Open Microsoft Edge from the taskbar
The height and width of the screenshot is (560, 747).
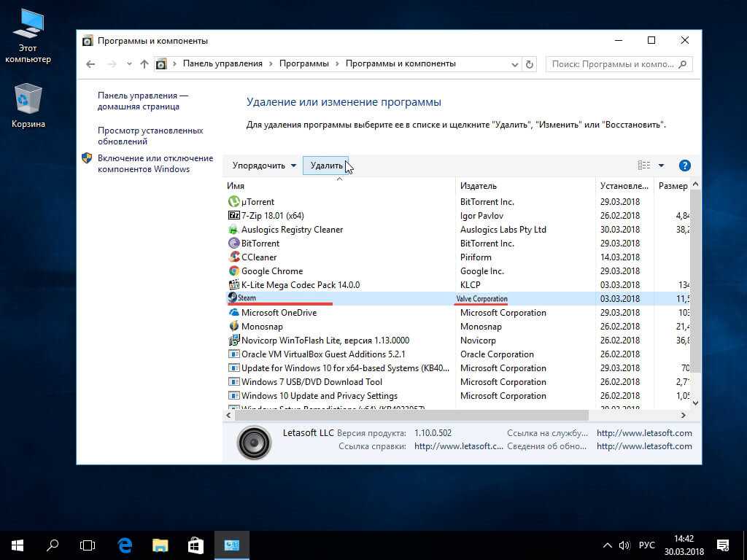pos(125,545)
